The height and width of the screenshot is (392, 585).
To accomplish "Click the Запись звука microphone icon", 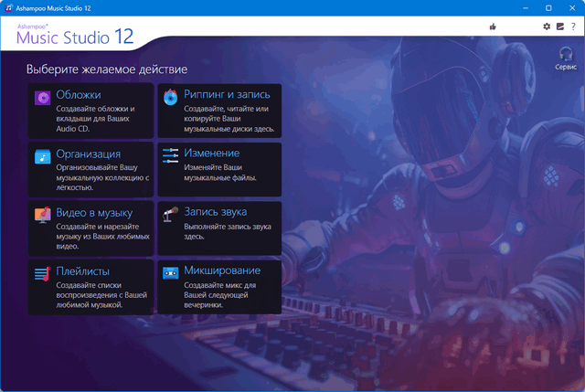I will pos(170,215).
